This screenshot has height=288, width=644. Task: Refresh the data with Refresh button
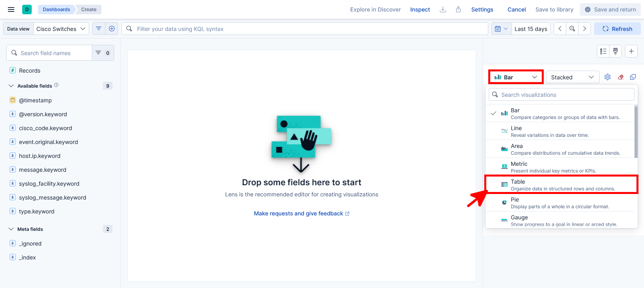pyautogui.click(x=617, y=29)
